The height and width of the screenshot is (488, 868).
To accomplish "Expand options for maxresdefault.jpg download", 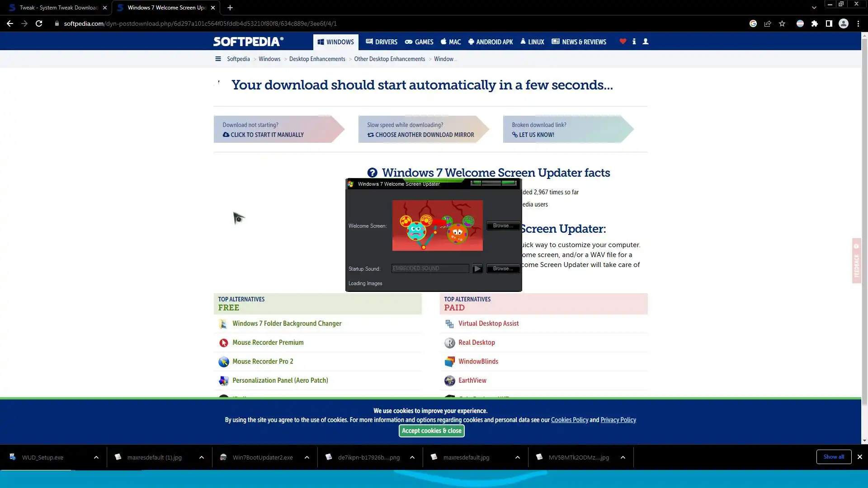I will (x=518, y=457).
